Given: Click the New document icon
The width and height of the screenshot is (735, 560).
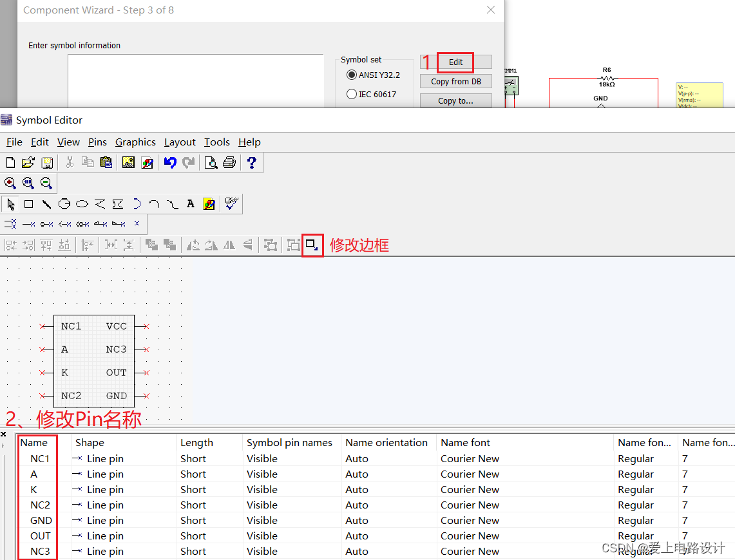Looking at the screenshot, I should tap(10, 162).
